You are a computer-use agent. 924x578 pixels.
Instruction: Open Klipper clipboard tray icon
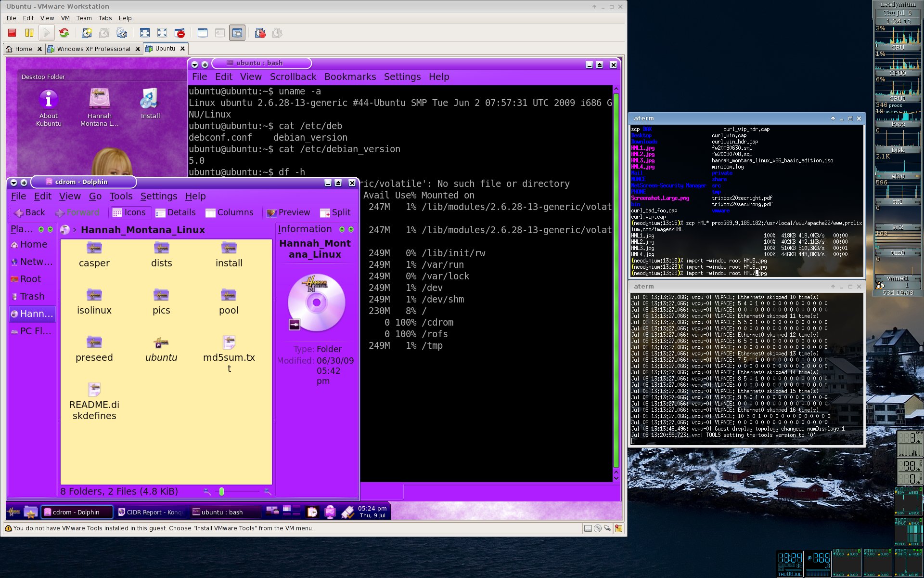click(x=312, y=512)
